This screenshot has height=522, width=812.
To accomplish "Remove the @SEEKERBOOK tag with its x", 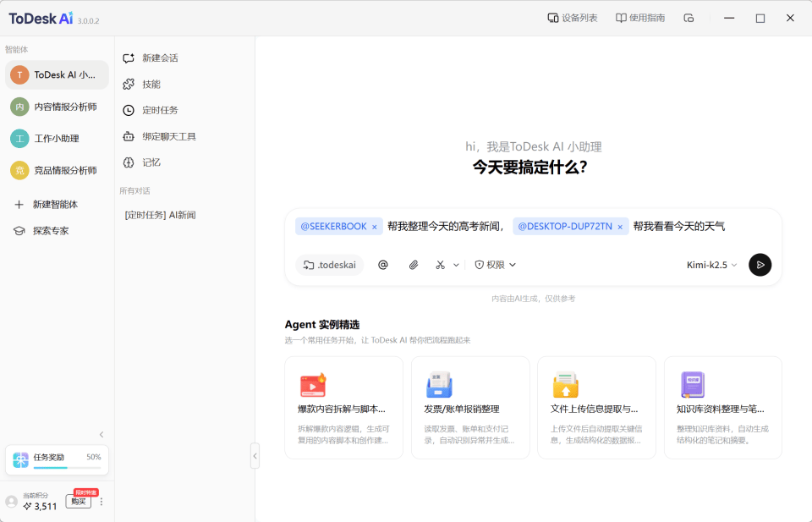I will tap(375, 227).
